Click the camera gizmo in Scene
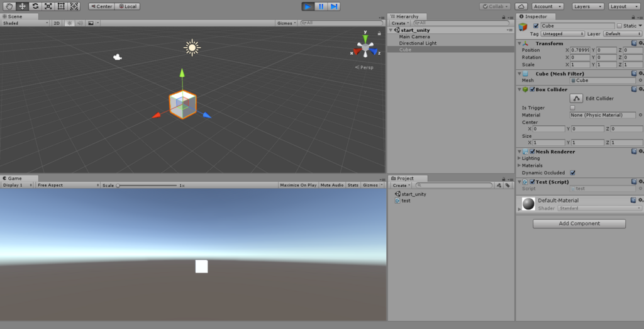 [118, 57]
